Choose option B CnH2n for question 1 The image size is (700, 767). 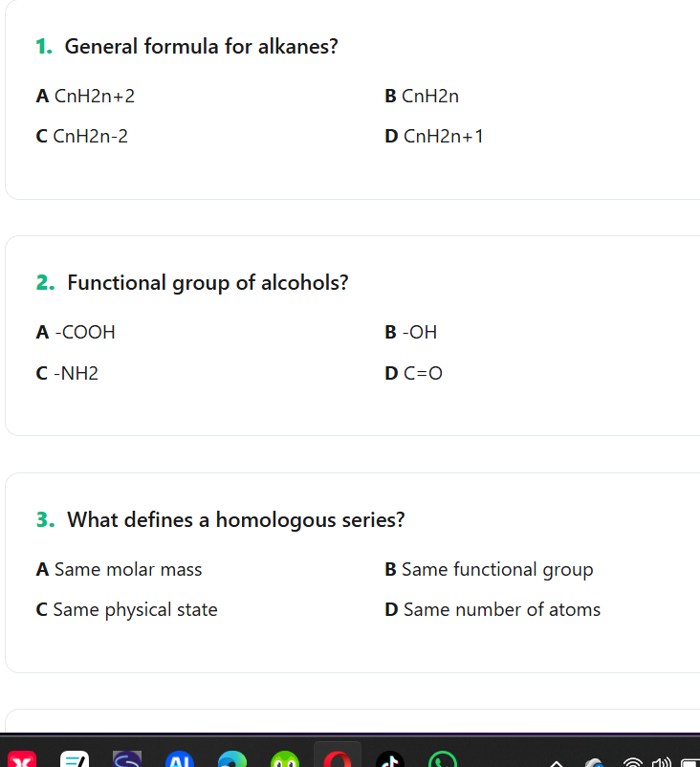(x=422, y=96)
